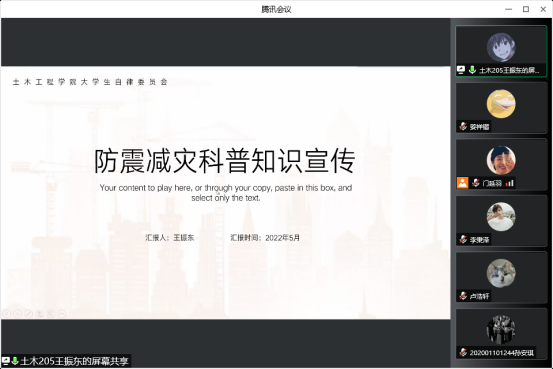The height and width of the screenshot is (369, 553).
Task: Open the see-all-slides icon in slideshow
Action: [40, 313]
